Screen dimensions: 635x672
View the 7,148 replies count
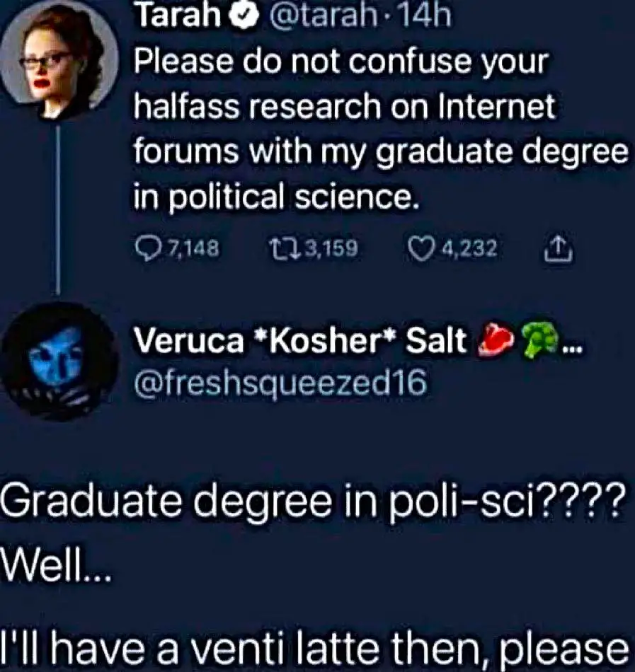[191, 248]
